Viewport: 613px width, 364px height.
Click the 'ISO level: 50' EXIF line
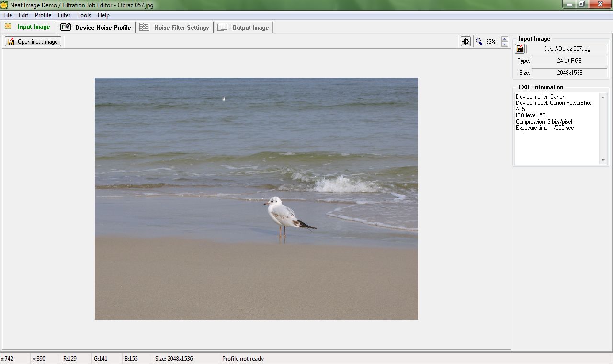point(530,115)
